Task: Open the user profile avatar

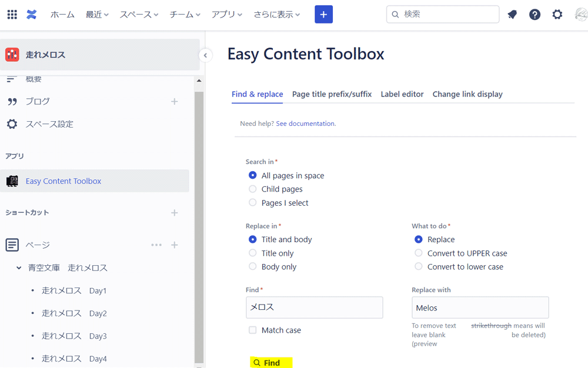Action: point(582,15)
